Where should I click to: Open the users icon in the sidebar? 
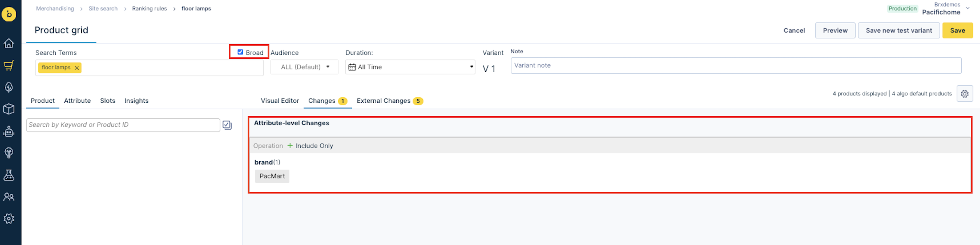[9, 197]
